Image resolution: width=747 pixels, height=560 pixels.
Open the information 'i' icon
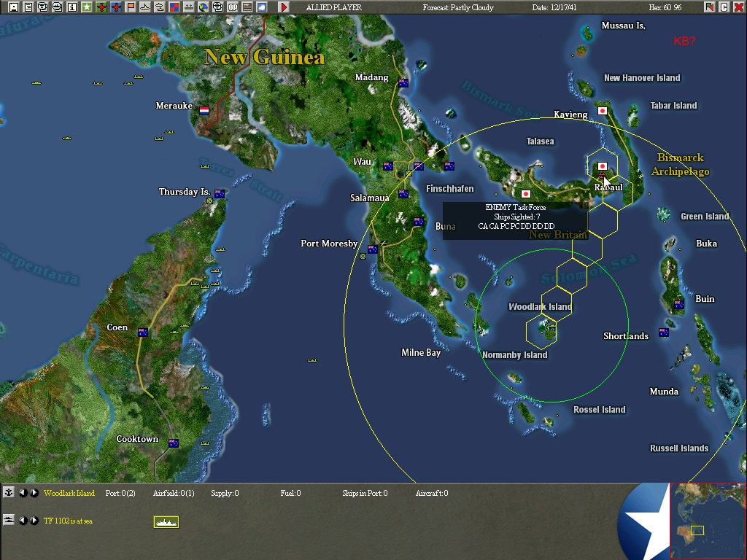point(72,7)
